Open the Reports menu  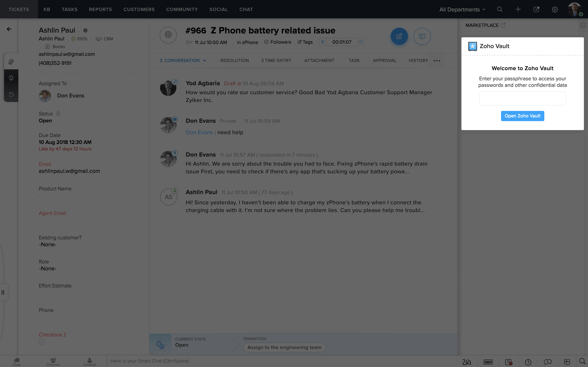point(100,9)
